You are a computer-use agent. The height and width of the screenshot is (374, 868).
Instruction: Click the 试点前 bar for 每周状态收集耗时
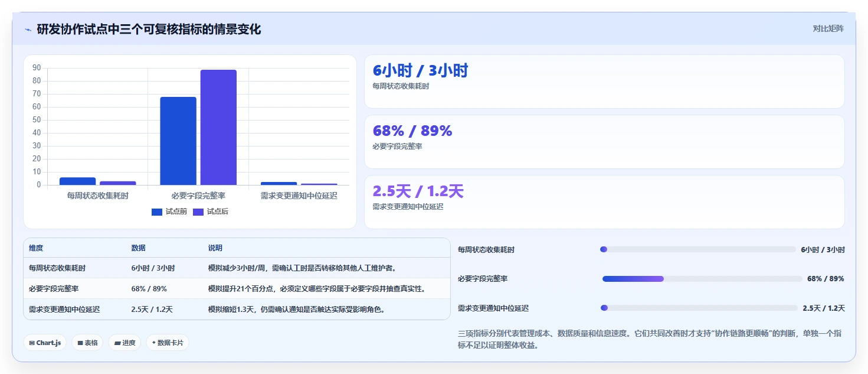tap(77, 181)
